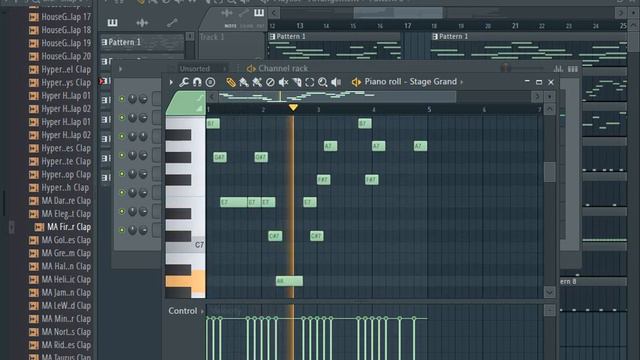Toggle the bottom channel's green mute LED
The height and width of the screenshot is (360, 640).
coord(122,230)
